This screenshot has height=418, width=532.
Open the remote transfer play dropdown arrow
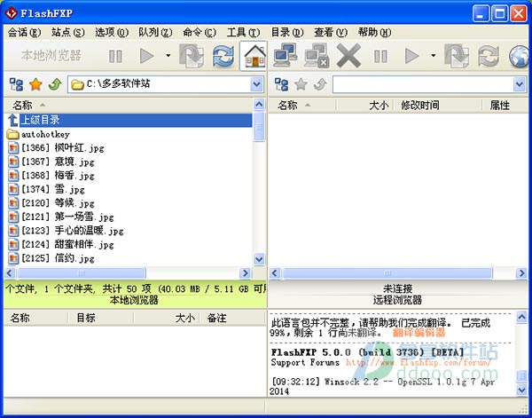pyautogui.click(x=434, y=55)
